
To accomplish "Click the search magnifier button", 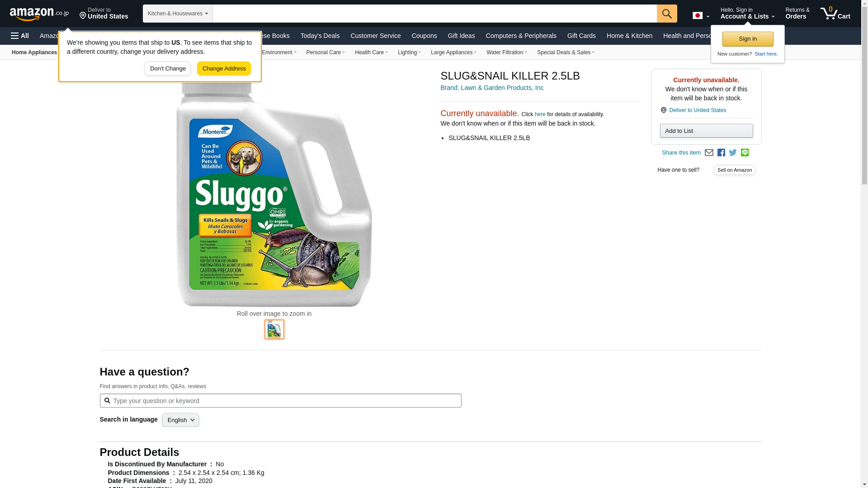I will pyautogui.click(x=667, y=14).
